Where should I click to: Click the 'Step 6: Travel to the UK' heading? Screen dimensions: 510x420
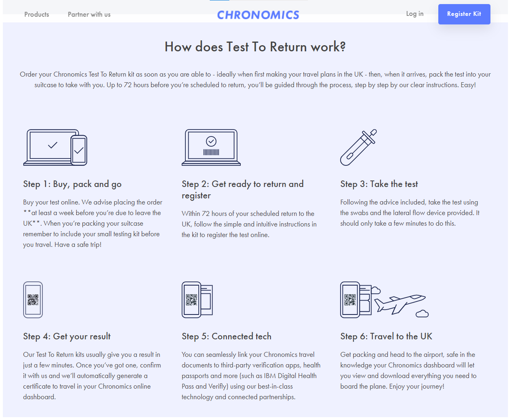click(x=386, y=336)
